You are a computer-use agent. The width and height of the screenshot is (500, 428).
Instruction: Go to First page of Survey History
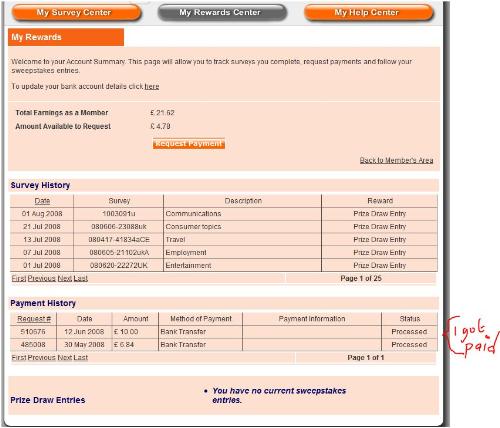(x=19, y=278)
